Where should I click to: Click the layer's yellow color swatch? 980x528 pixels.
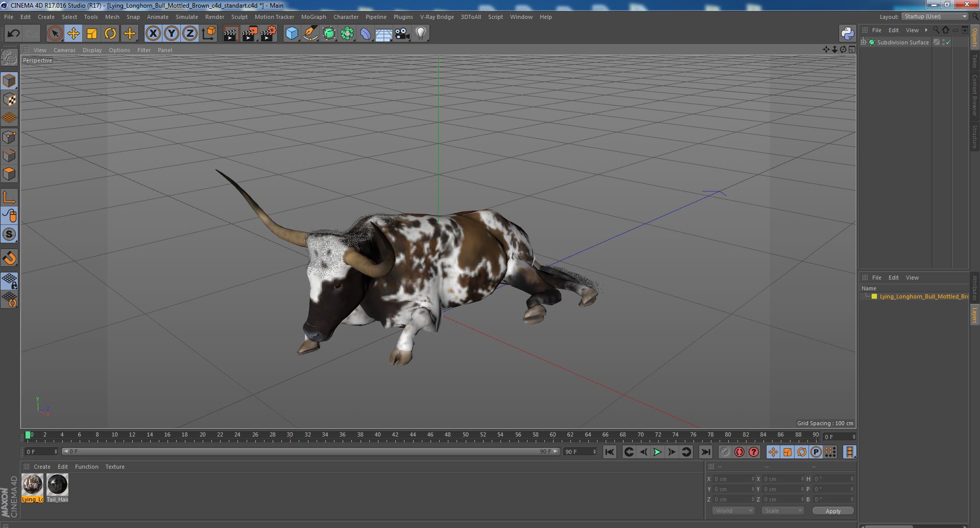coord(874,296)
